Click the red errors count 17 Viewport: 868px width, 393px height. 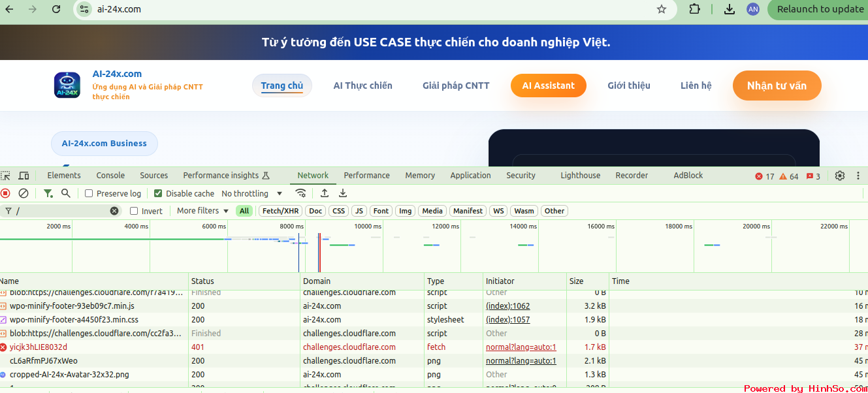point(765,176)
